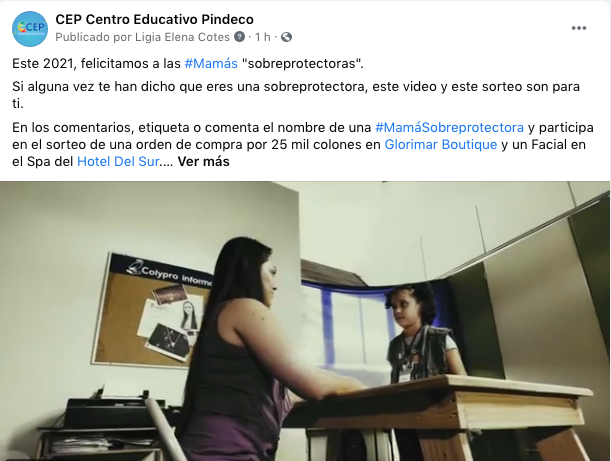The width and height of the screenshot is (611, 461).
Task: Open CEP Centro Educativo Pindeco page name
Action: tap(154, 19)
